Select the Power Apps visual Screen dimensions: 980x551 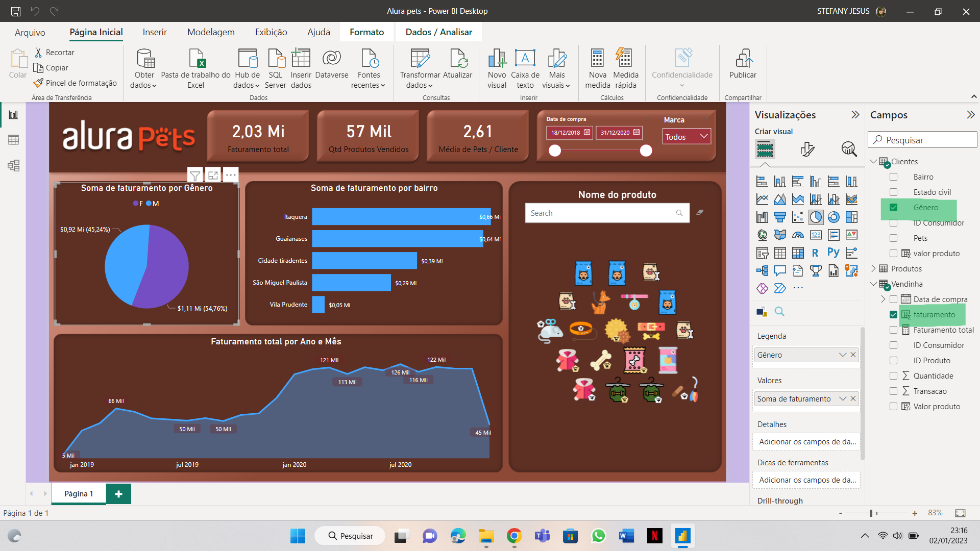[762, 288]
